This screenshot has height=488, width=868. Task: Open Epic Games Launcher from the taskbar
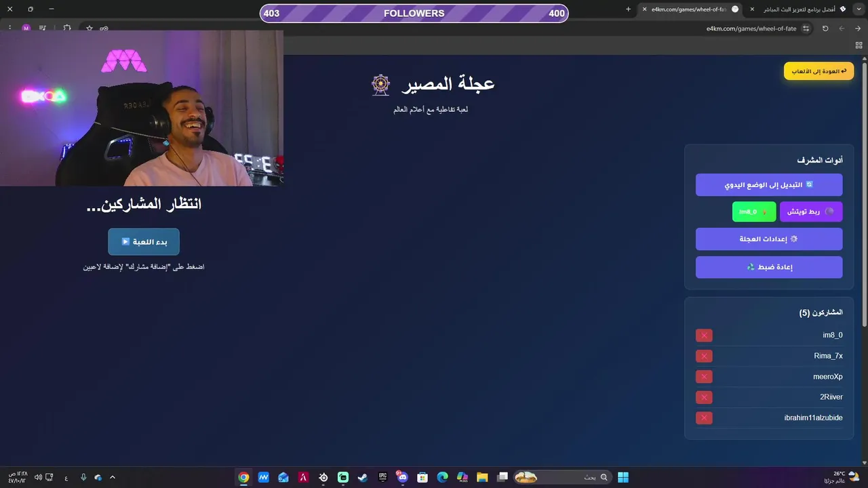382,477
